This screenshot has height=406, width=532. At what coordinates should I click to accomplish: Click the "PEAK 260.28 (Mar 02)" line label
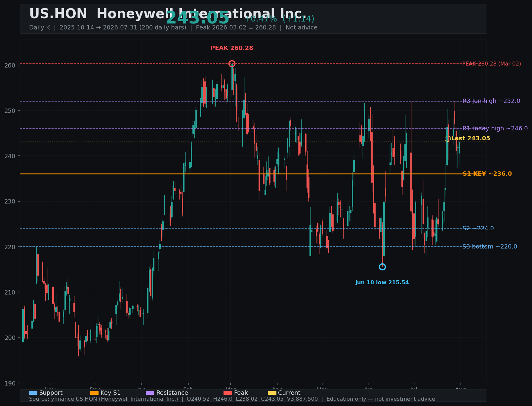click(x=491, y=64)
